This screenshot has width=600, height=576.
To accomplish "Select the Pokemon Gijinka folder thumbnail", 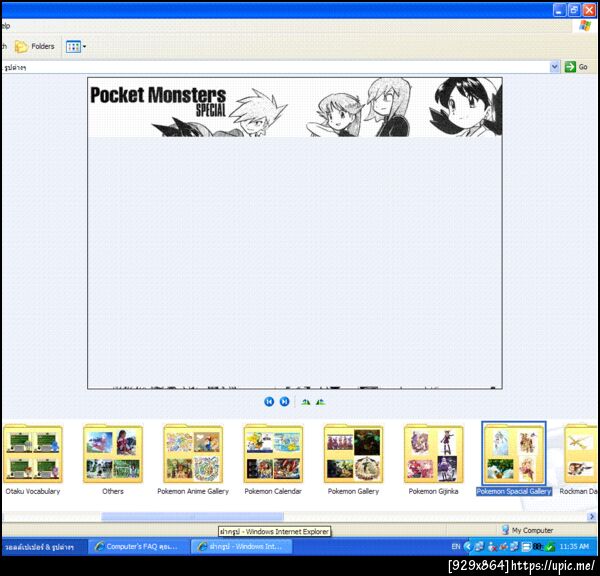I will (434, 454).
